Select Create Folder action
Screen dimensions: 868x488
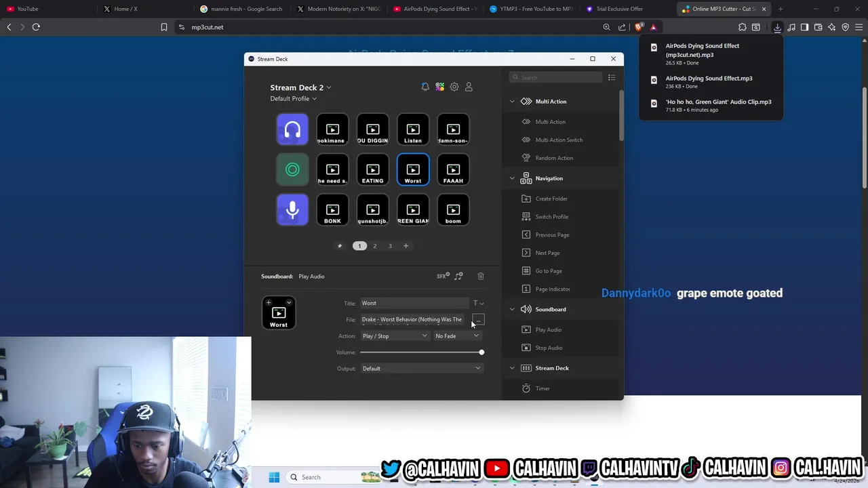click(551, 199)
